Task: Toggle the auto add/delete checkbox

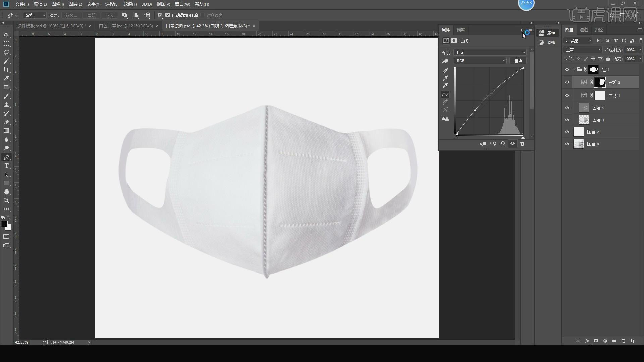Action: 168,15
